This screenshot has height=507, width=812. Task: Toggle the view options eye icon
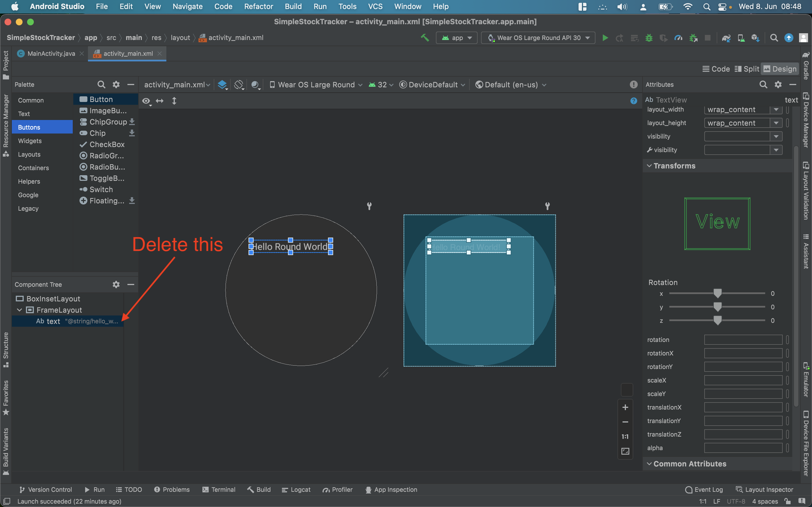coord(146,101)
